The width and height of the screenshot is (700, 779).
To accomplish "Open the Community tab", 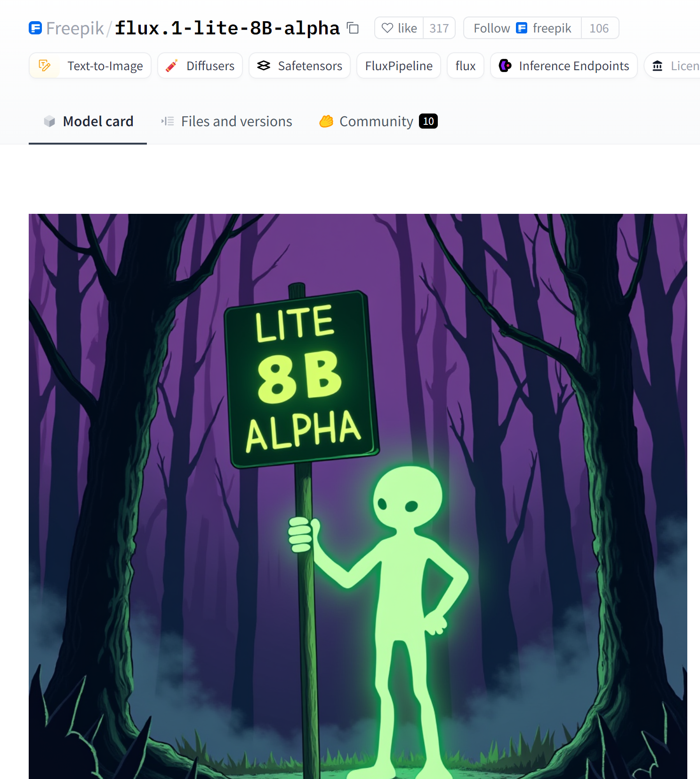I will [x=378, y=122].
